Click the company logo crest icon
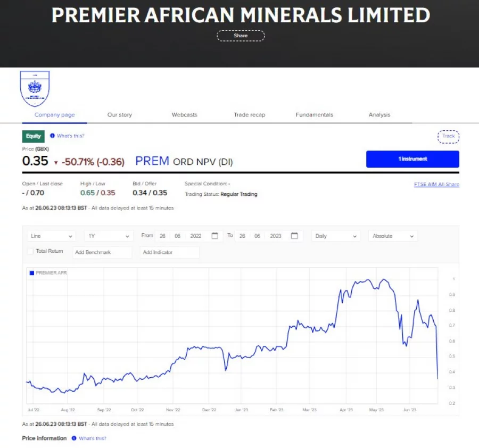 point(35,88)
